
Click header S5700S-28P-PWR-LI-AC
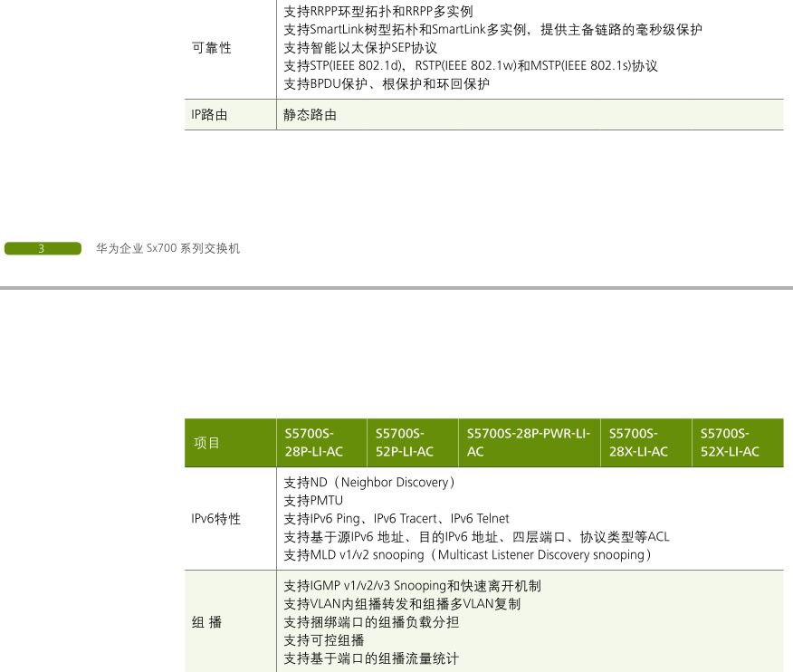coord(529,443)
